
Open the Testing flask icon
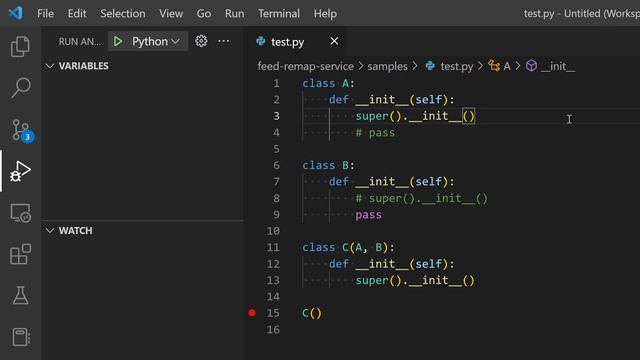click(20, 295)
